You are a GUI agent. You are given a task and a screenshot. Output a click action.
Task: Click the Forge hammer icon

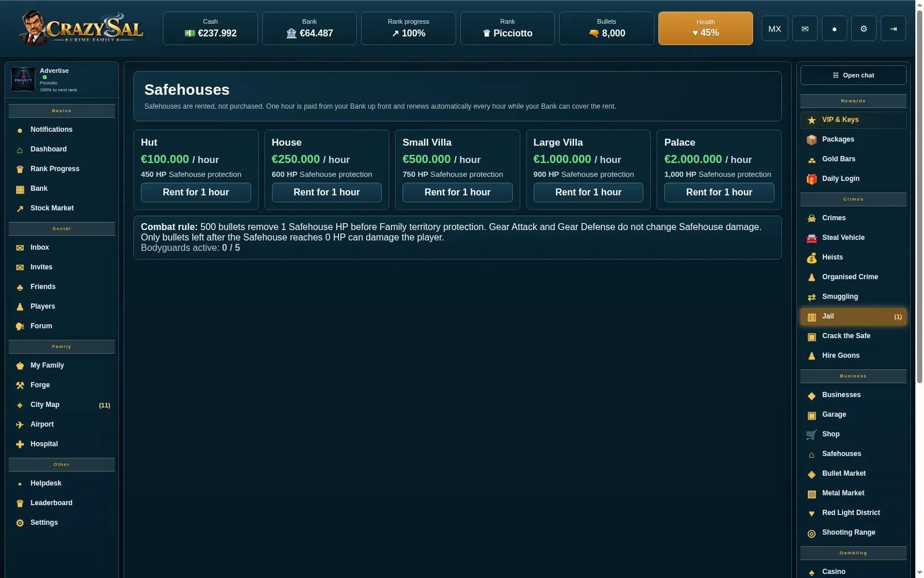click(x=20, y=386)
